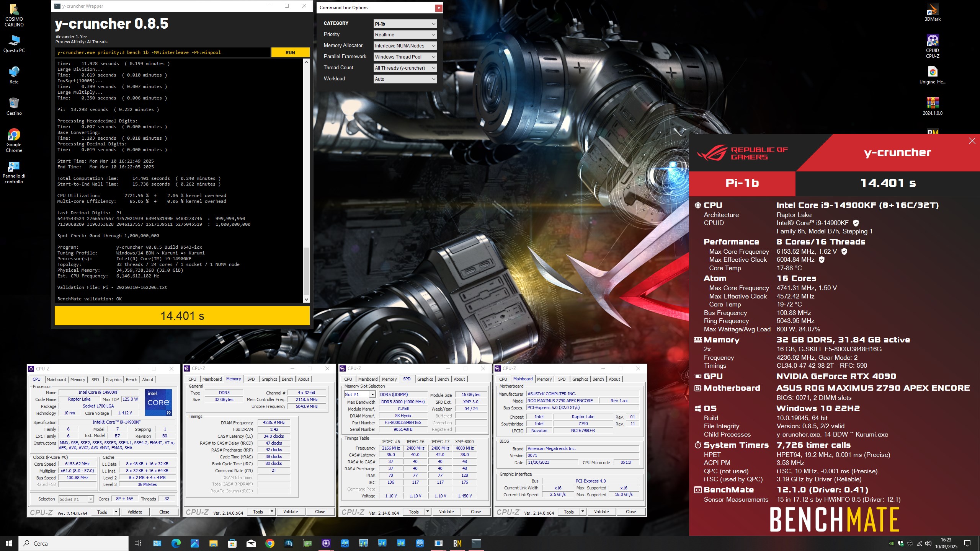
Task: Expand the Tools arrow in the SPD CPU-Z window
Action: tap(428, 512)
